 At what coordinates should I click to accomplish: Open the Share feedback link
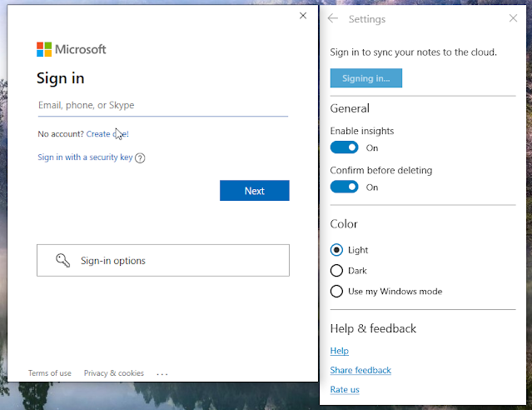tap(360, 370)
